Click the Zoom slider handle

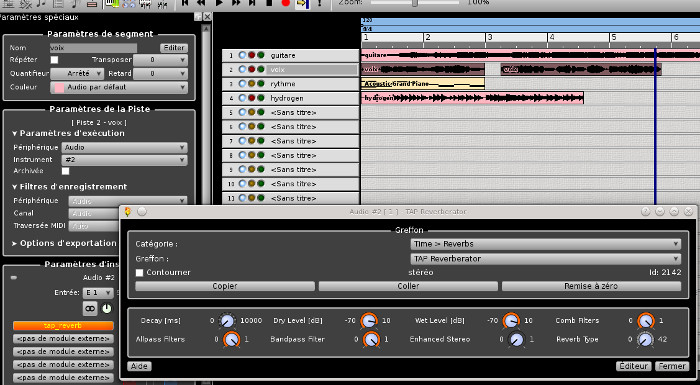point(415,3)
